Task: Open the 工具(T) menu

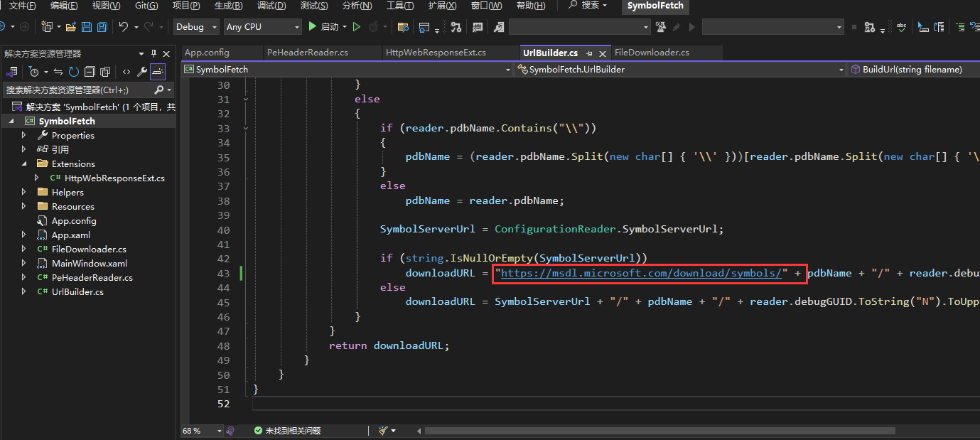Action: [400, 6]
